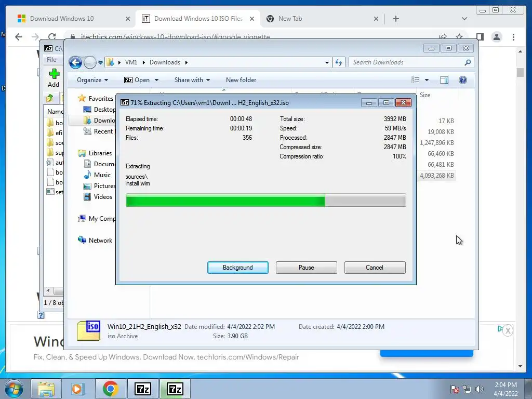The width and height of the screenshot is (532, 399).
Task: Close the Download Windows 10 ISO Files tab
Action: pos(252,19)
